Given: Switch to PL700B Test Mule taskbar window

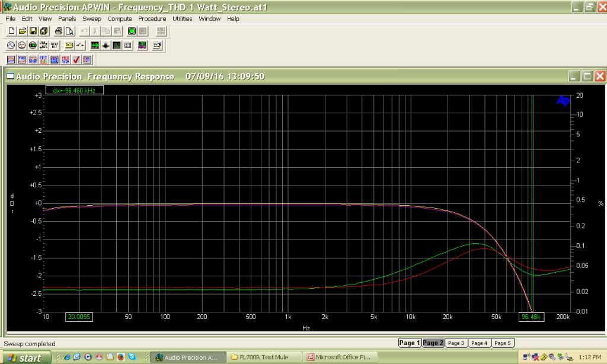Looking at the screenshot, I should (264, 357).
